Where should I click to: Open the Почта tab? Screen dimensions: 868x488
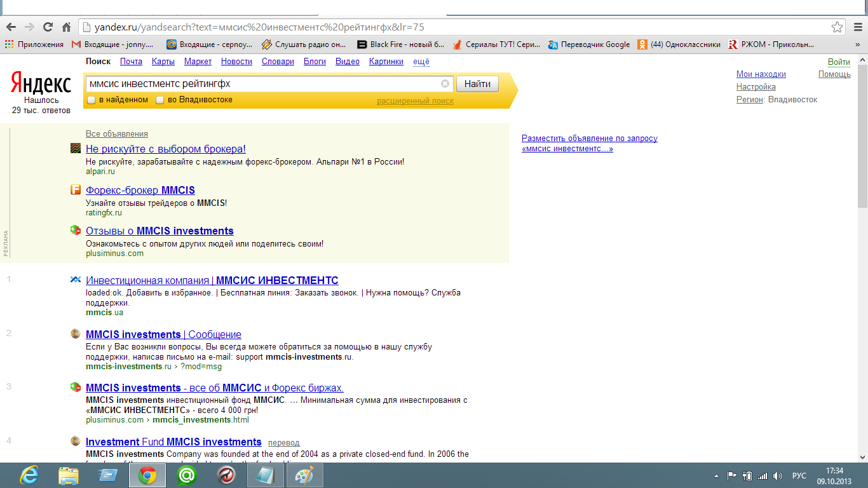131,62
